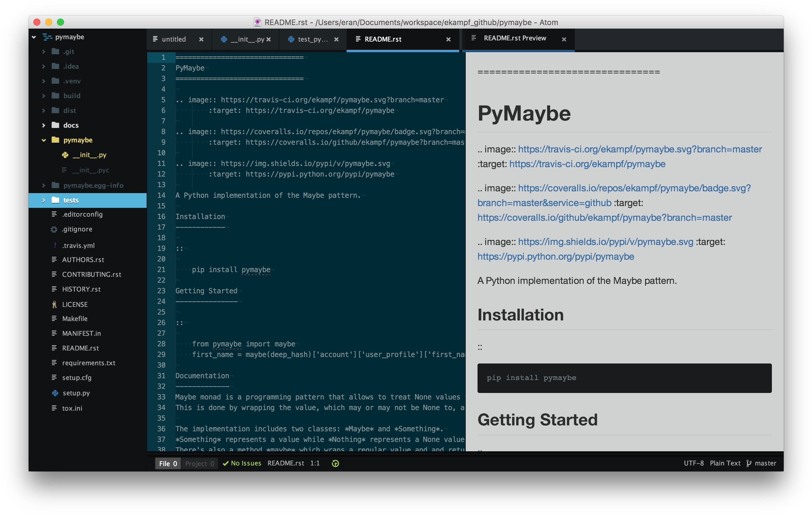
Task: Click the Plain Text grammar selector
Action: pyautogui.click(x=725, y=463)
